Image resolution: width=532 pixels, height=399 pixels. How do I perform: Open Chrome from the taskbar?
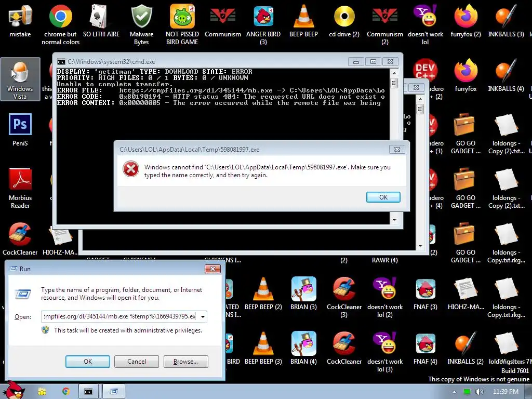point(66,392)
